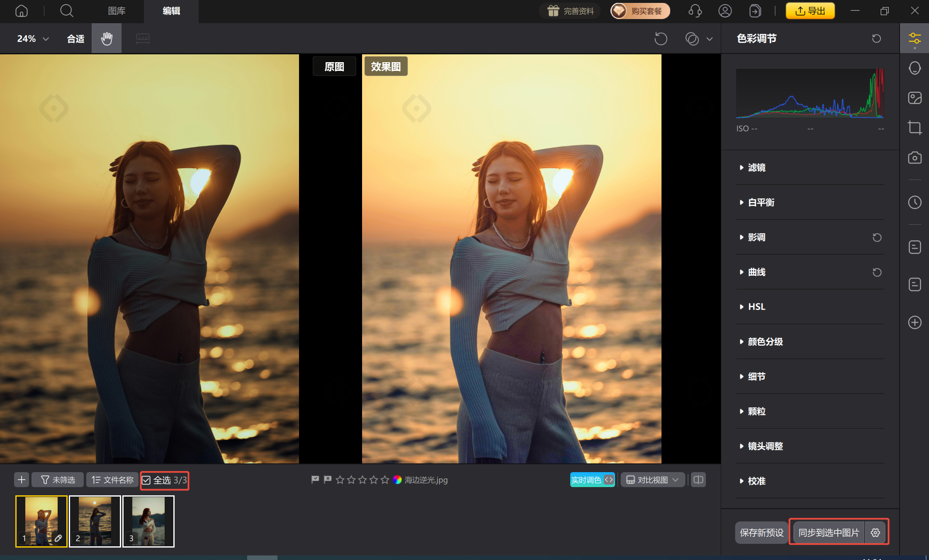
Task: Rate the photo one star
Action: [x=340, y=480]
